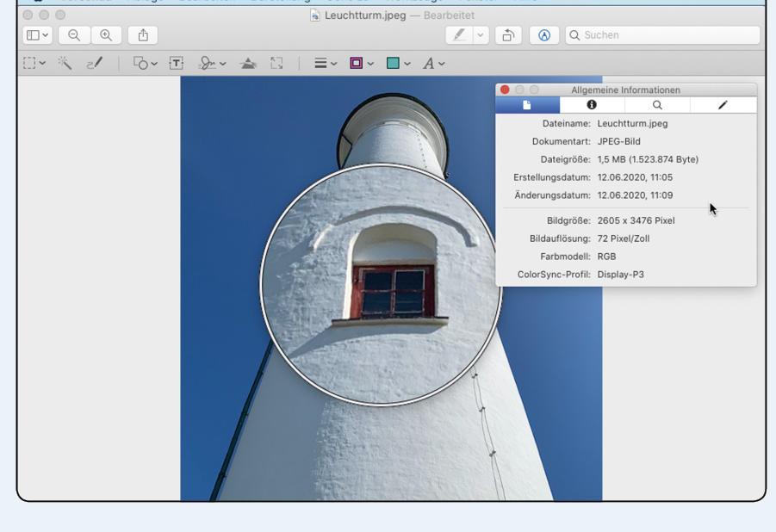Image resolution: width=776 pixels, height=532 pixels.
Task: Click the 1,5 MB file size value
Action: pyautogui.click(x=649, y=159)
